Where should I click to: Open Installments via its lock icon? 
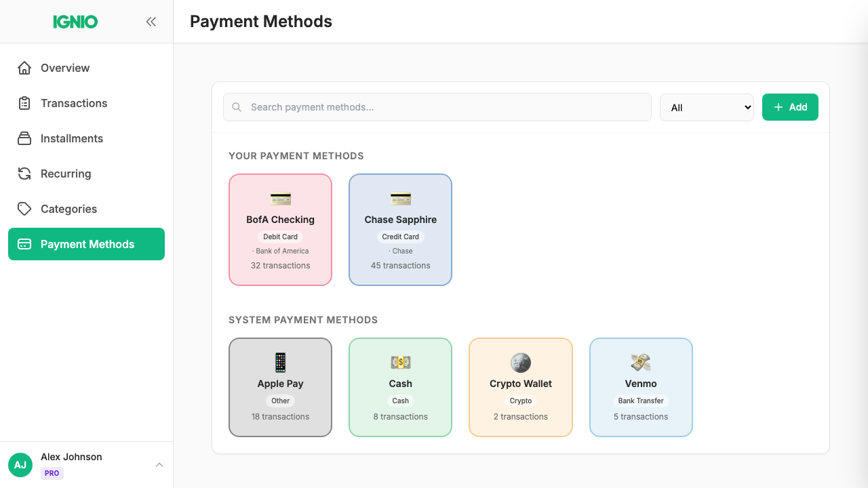pyautogui.click(x=24, y=138)
